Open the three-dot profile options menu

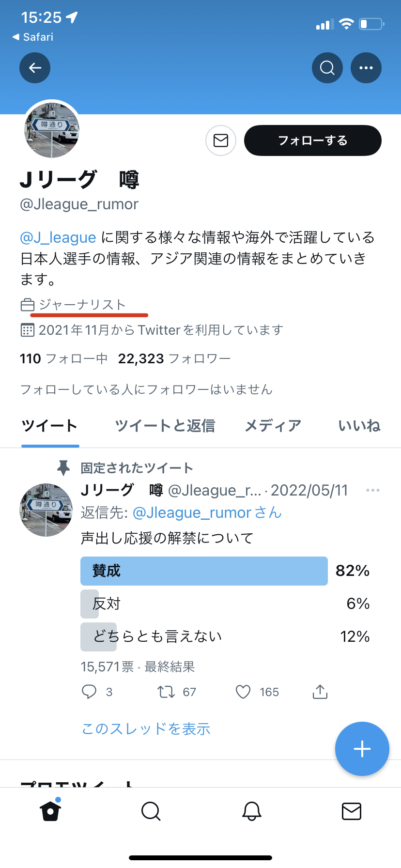coord(366,68)
